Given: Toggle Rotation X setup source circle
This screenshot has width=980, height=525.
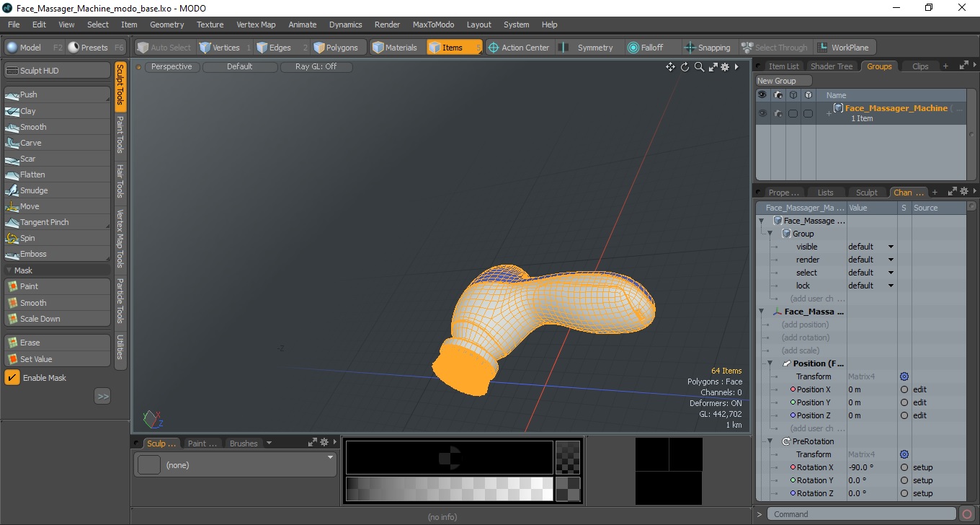Looking at the screenshot, I should 904,467.
